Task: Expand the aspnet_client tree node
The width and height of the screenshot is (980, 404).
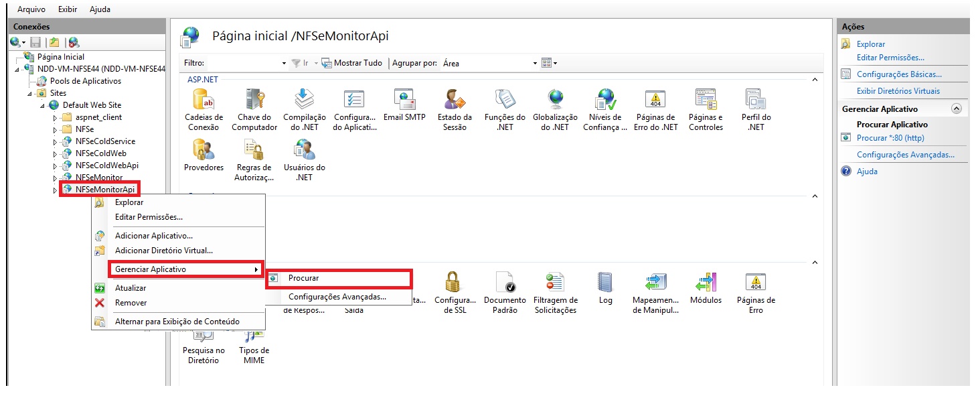Action: tap(55, 117)
